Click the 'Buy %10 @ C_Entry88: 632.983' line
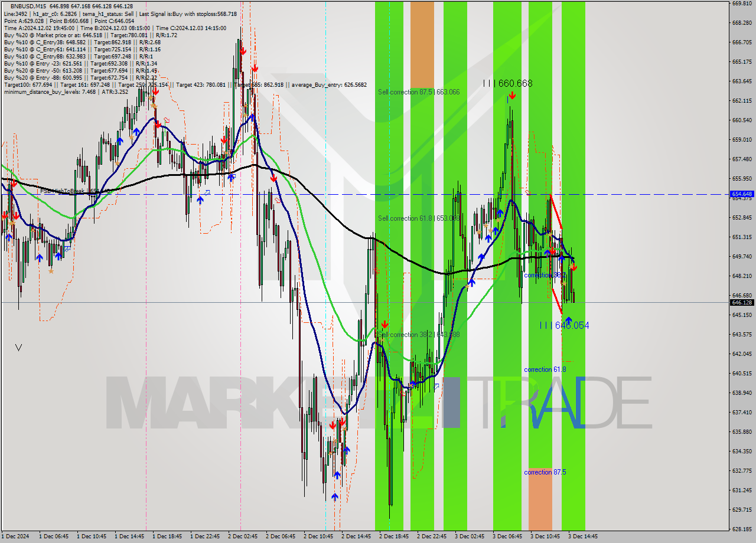 tap(79, 56)
